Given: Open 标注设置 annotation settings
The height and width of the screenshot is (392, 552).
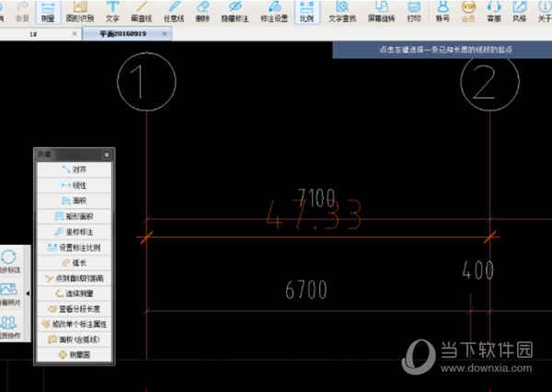Looking at the screenshot, I should 274,12.
